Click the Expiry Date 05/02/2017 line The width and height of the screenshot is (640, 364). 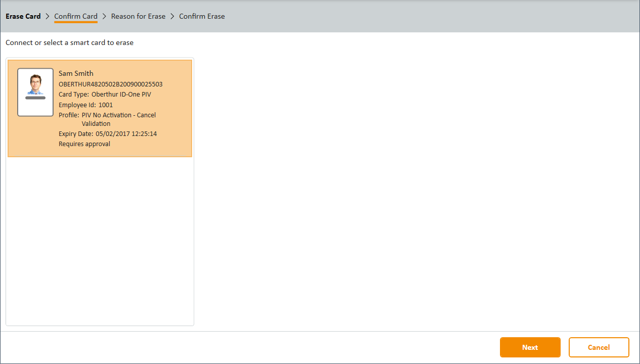(x=108, y=134)
